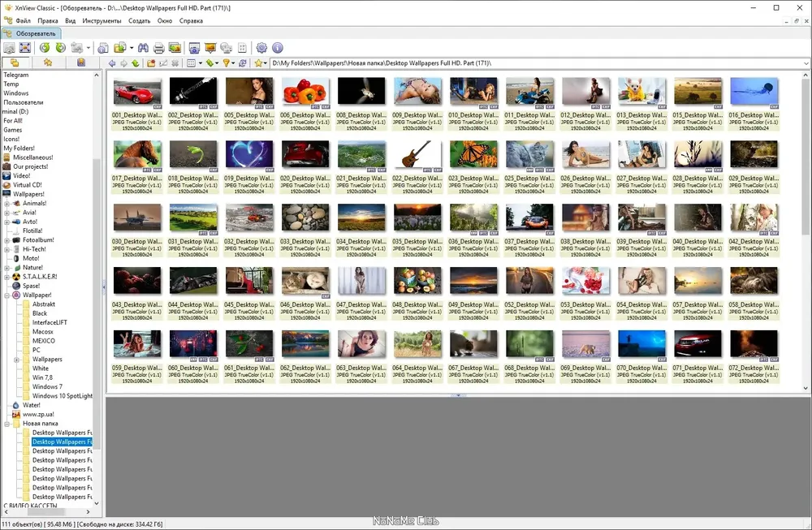Click the printer icon in toolbar
The height and width of the screenshot is (530, 812).
(159, 48)
